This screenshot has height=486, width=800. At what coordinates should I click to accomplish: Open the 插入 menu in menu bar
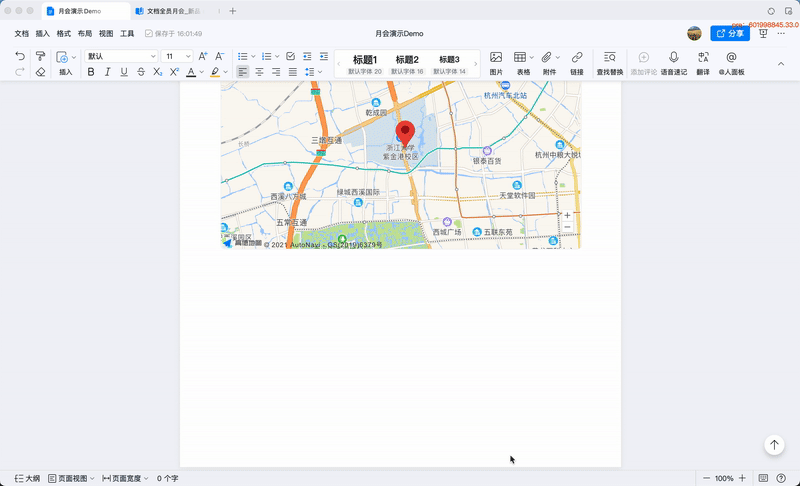42,34
